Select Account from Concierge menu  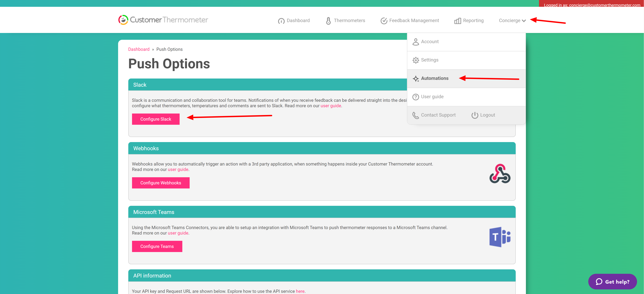466,42
